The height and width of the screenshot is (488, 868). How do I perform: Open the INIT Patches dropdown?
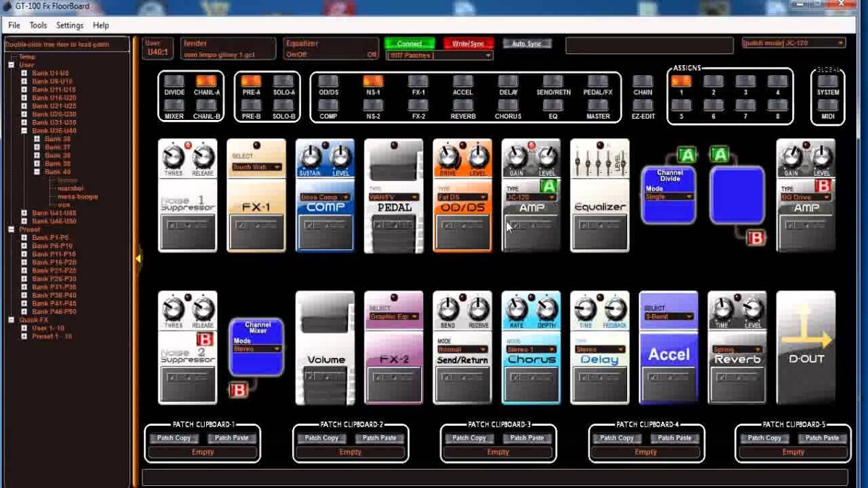point(440,56)
